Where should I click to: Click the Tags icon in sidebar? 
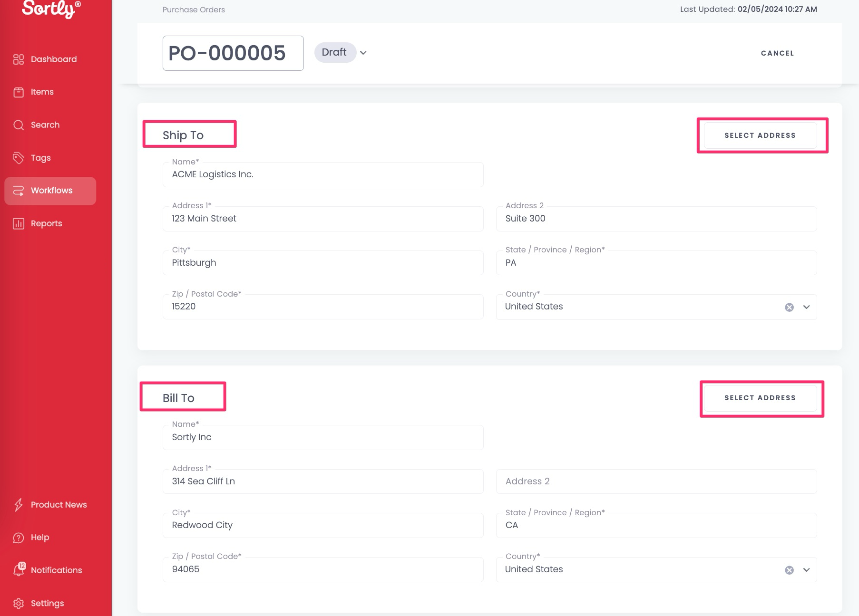[19, 158]
